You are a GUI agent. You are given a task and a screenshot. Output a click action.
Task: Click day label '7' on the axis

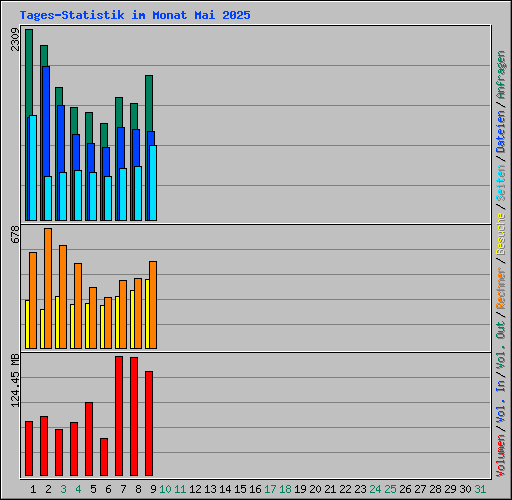pos(123,489)
